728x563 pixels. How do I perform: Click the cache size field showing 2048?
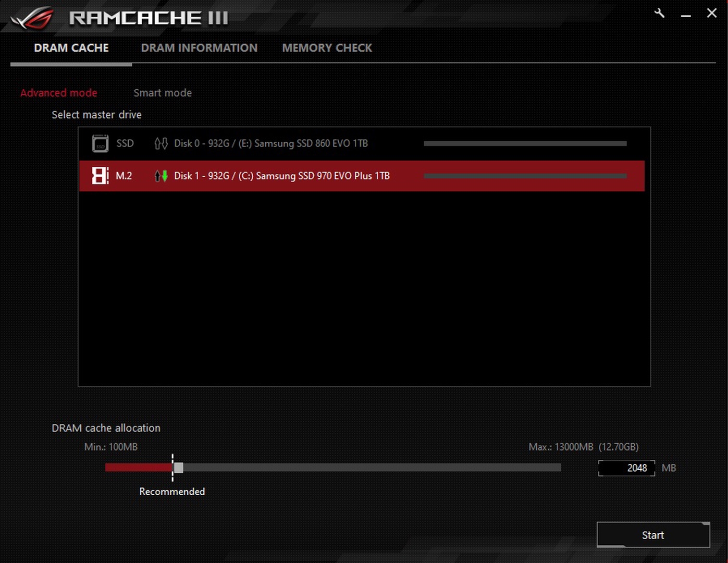click(x=626, y=468)
